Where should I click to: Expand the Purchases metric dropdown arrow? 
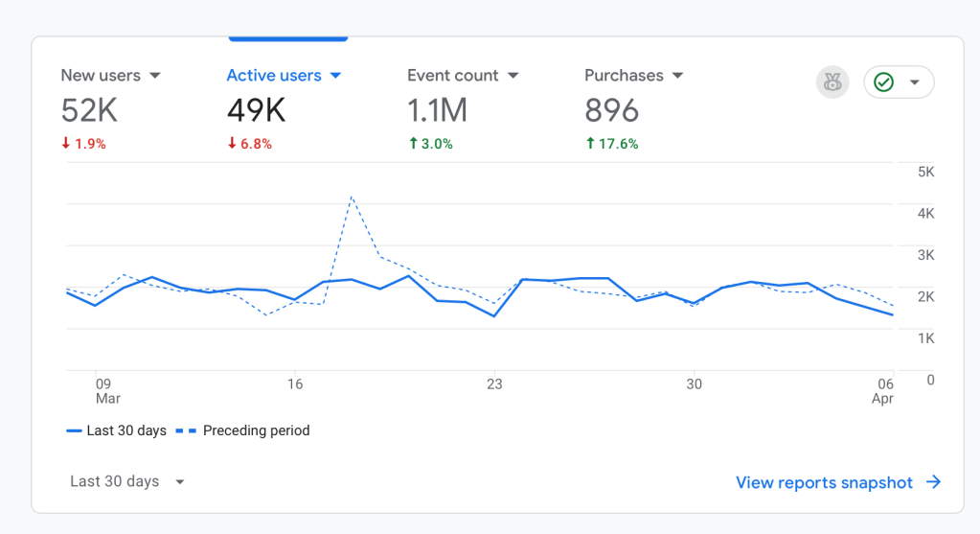tap(677, 76)
